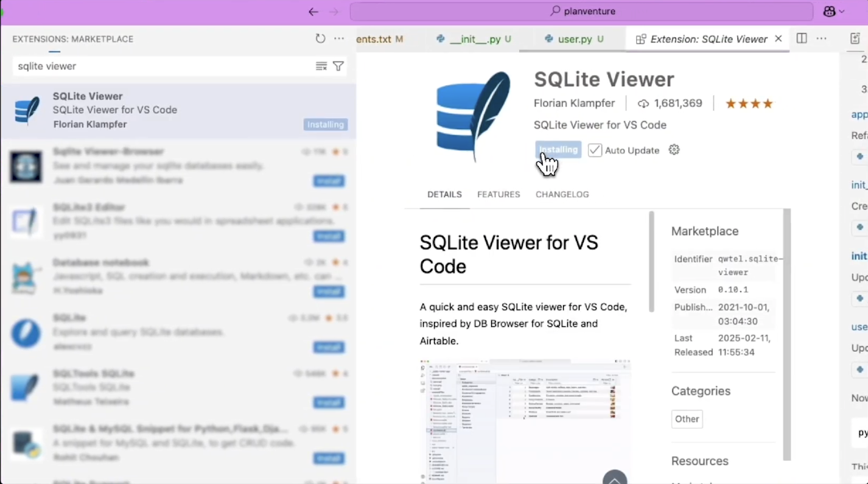Click the Installing button on extension page
This screenshot has width=868, height=484.
pyautogui.click(x=558, y=150)
